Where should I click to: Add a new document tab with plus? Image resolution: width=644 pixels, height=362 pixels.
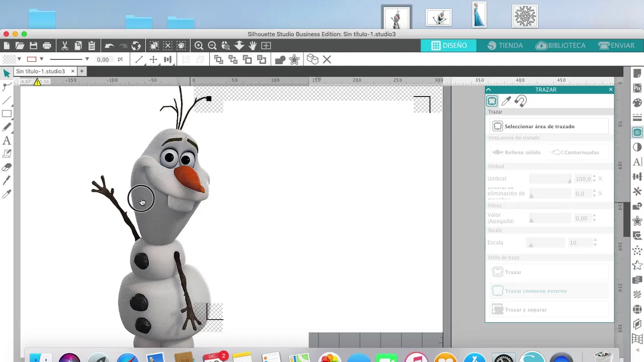click(82, 71)
